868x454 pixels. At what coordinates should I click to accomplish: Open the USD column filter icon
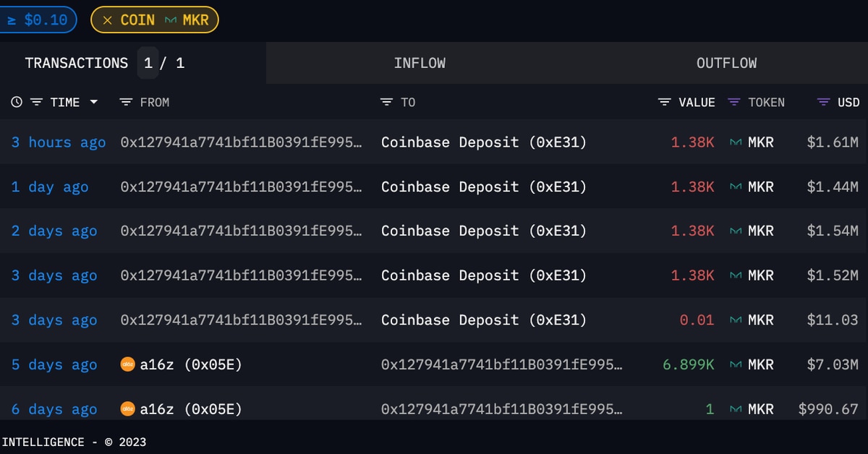pos(823,103)
